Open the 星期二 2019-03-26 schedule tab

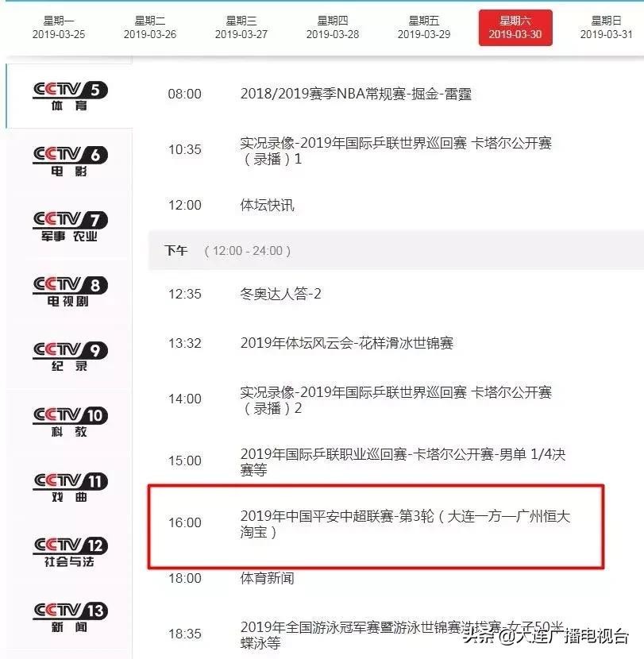pos(149,28)
